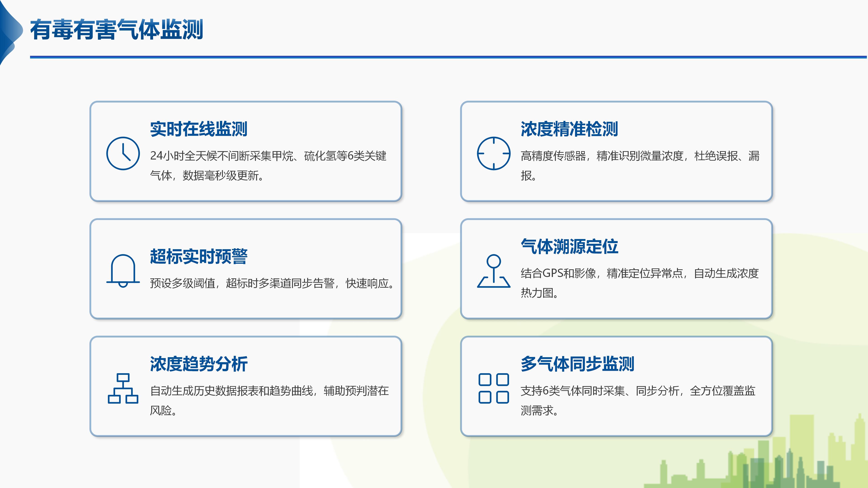Click the description starting with 预设多级阈值
Viewport: 868px width, 488px height.
coord(272,283)
